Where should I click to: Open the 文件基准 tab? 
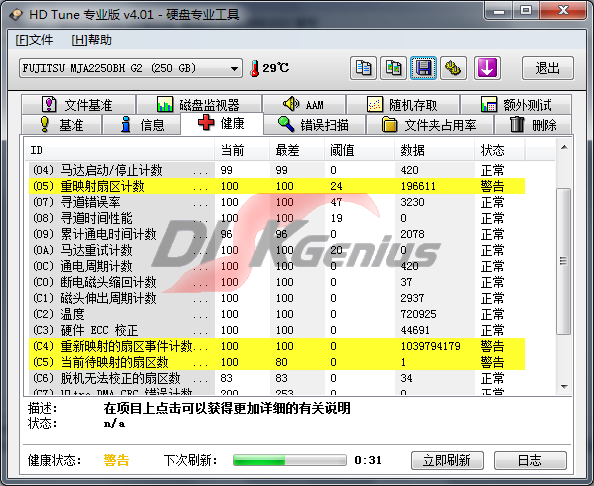tap(78, 104)
